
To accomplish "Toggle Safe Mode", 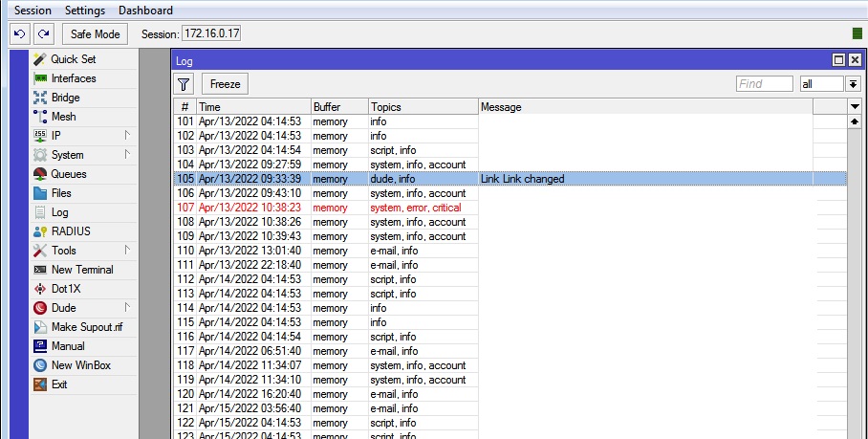I will pyautogui.click(x=96, y=33).
